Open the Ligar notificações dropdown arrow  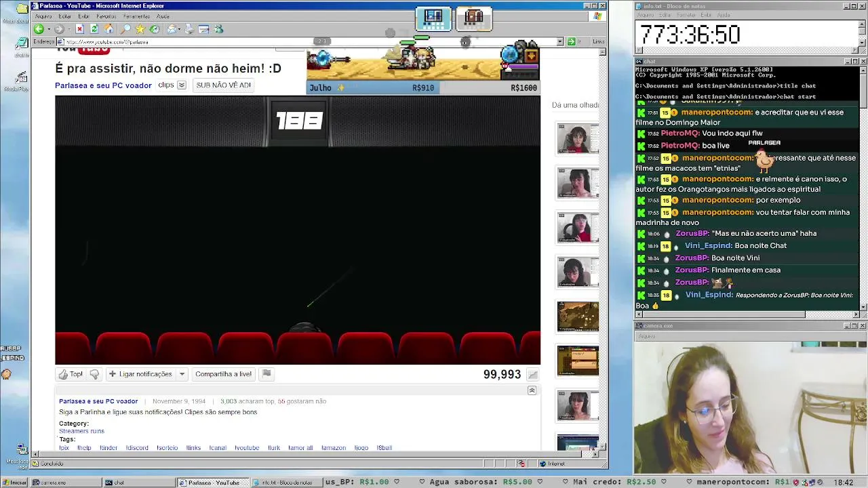tap(182, 374)
